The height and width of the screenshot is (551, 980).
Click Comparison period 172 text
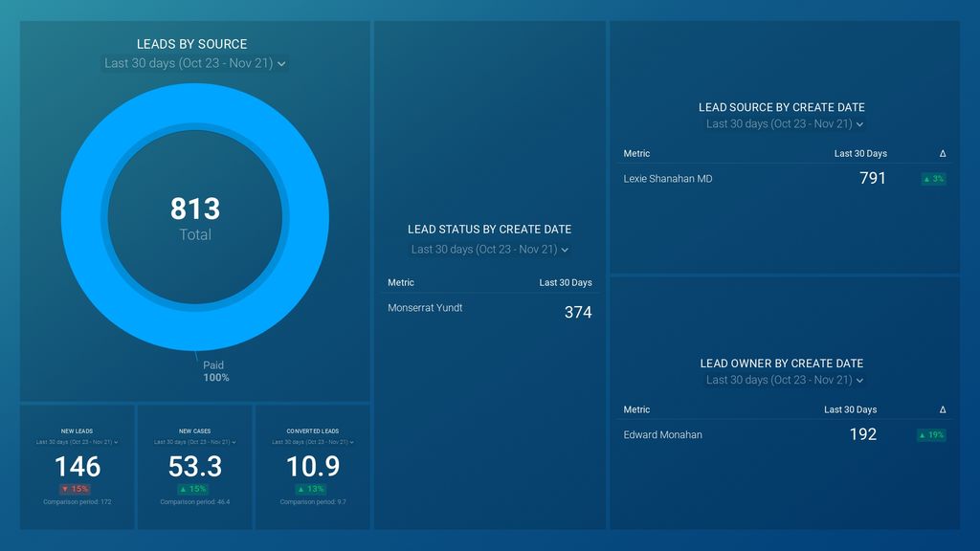pyautogui.click(x=77, y=501)
